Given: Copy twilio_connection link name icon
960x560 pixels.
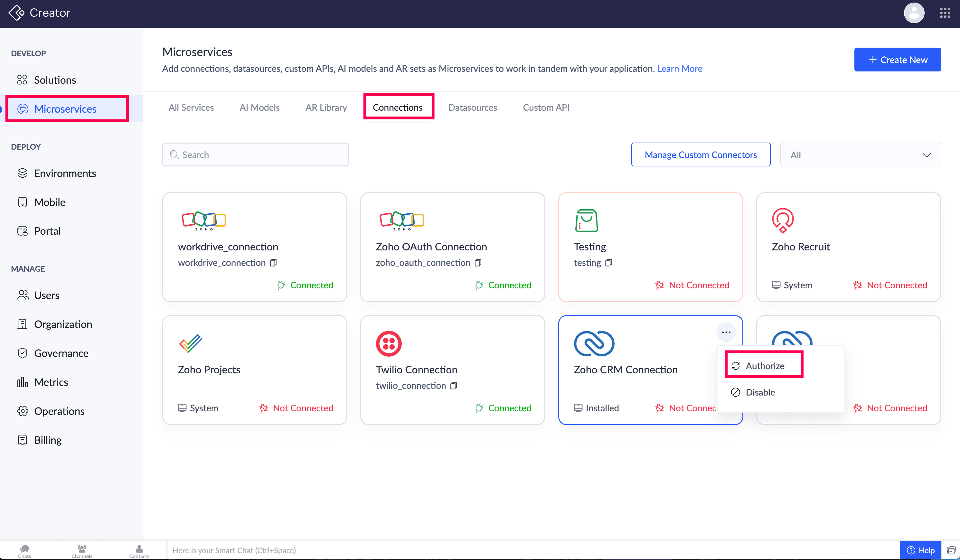Looking at the screenshot, I should click(453, 386).
